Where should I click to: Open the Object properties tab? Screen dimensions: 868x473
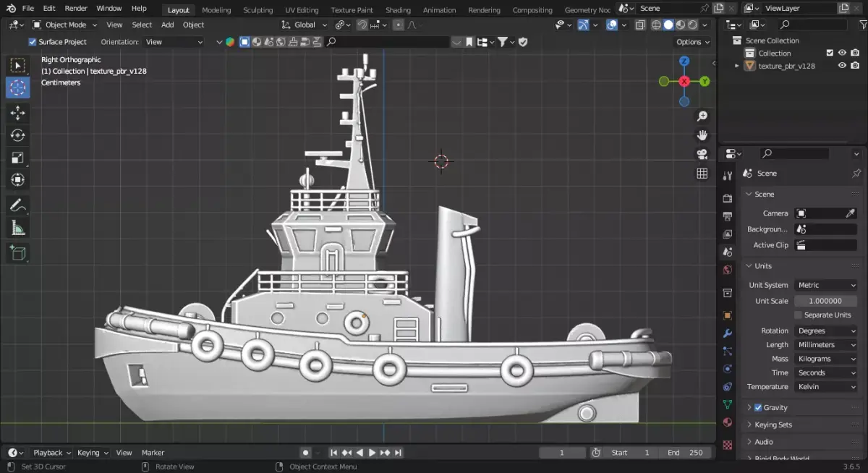[728, 315]
